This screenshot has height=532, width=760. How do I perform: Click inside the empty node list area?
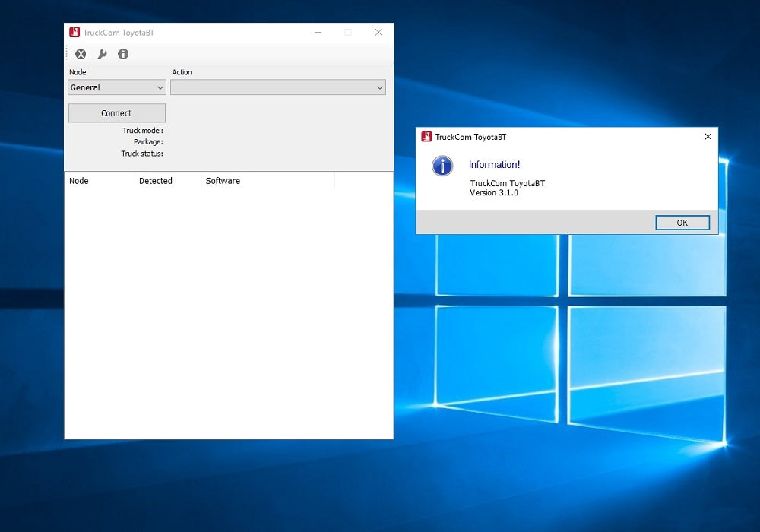[228, 312]
